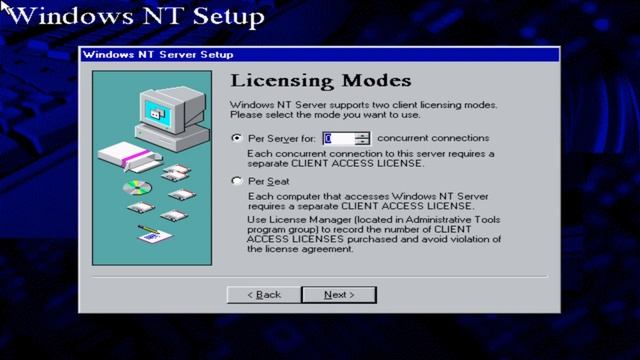Click the 'concurrent connections' label
Screen dimensions: 640x360
[x=433, y=138]
